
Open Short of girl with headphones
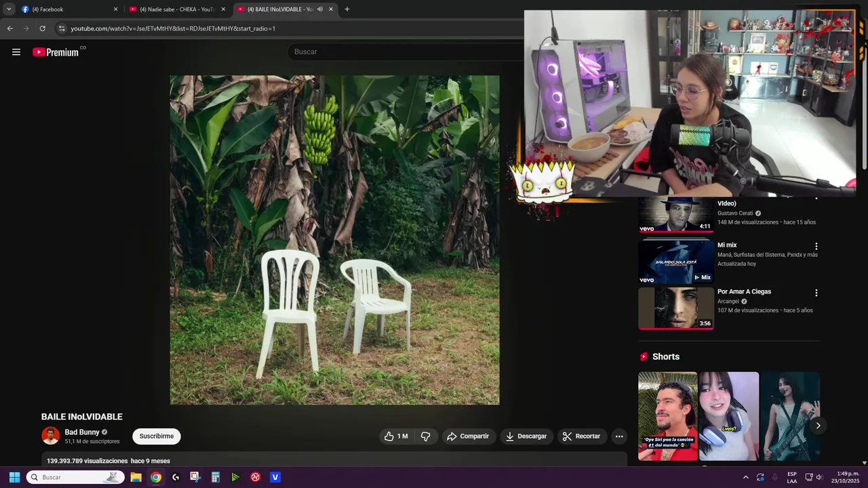[x=729, y=416]
